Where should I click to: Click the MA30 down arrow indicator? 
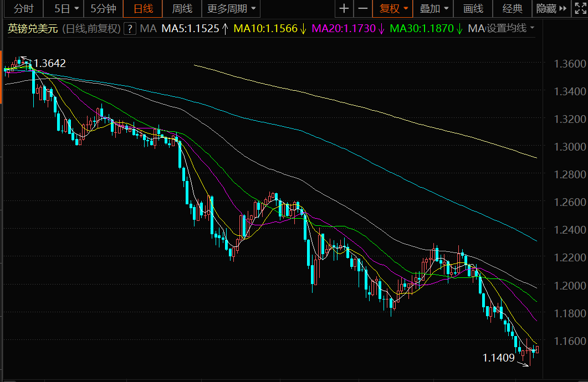point(459,28)
